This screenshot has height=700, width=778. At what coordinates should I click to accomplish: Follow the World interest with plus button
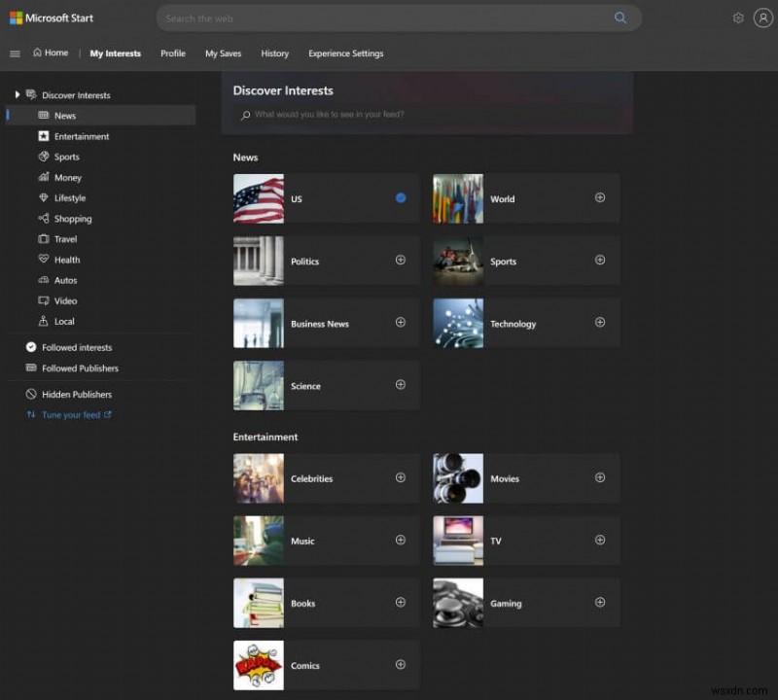(x=600, y=197)
